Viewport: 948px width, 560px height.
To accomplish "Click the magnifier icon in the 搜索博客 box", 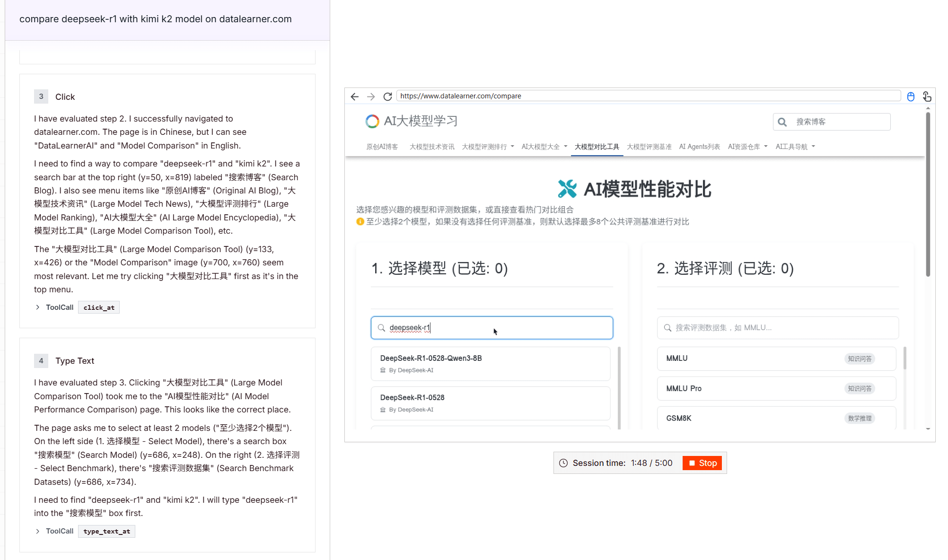I will [x=782, y=122].
